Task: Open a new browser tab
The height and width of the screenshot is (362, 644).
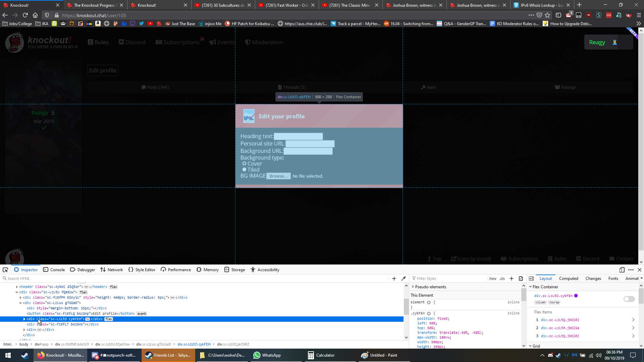Action: [x=579, y=5]
